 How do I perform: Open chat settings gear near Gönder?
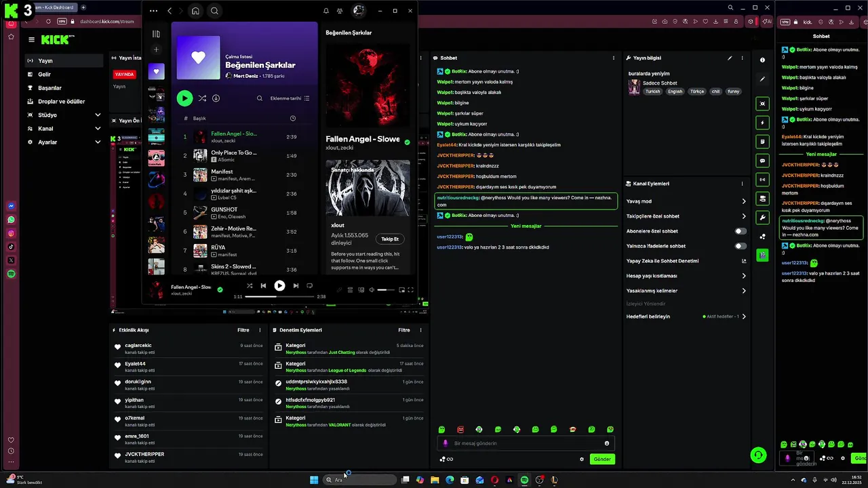[582, 459]
